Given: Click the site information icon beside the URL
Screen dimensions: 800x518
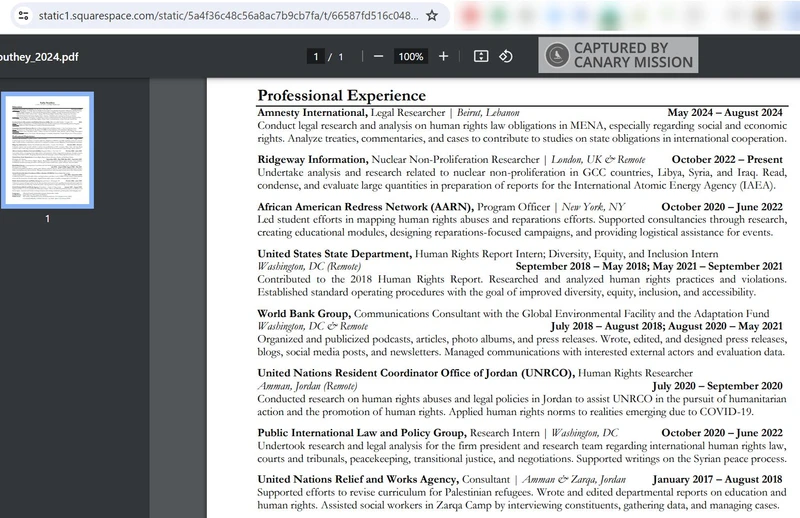Looking at the screenshot, I should (x=23, y=16).
